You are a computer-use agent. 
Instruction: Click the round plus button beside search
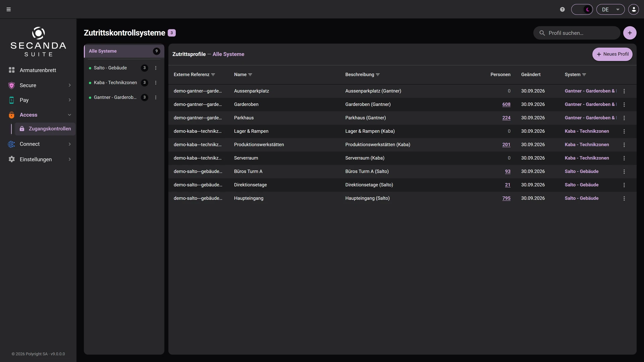click(630, 33)
